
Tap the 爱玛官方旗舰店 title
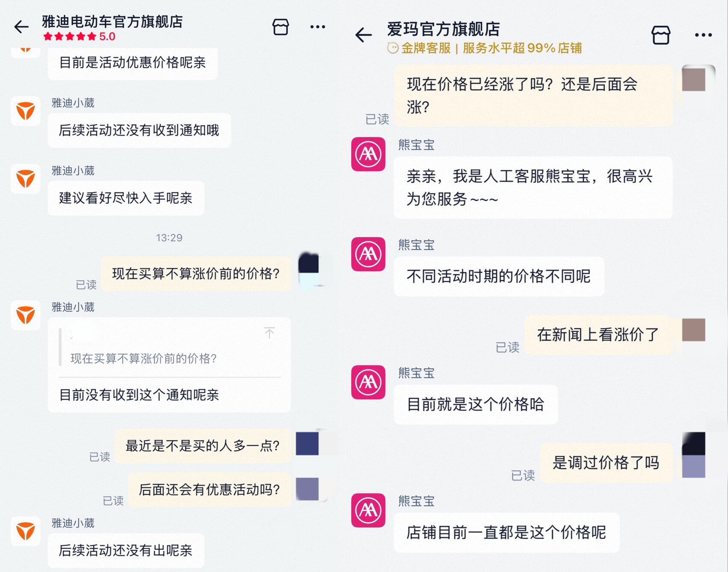pyautogui.click(x=444, y=29)
